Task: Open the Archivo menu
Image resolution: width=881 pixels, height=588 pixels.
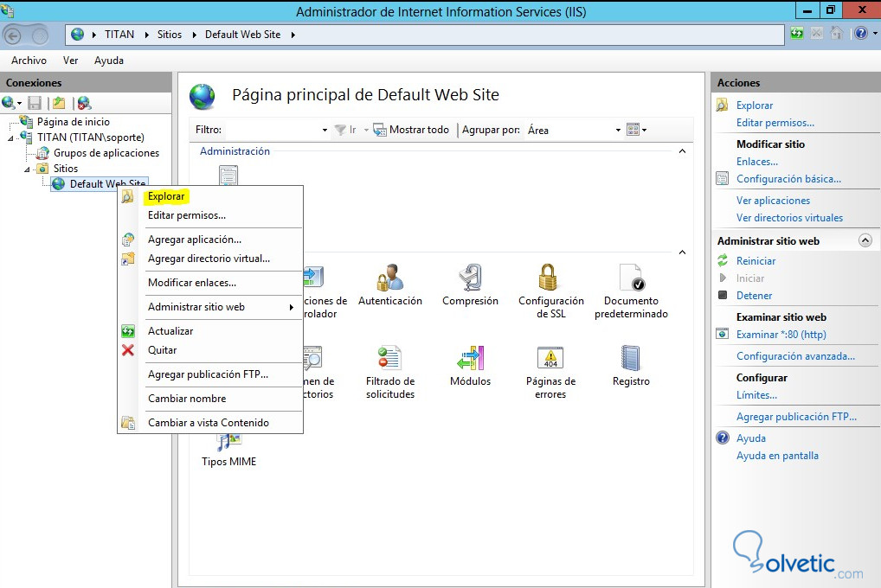Action: click(29, 60)
